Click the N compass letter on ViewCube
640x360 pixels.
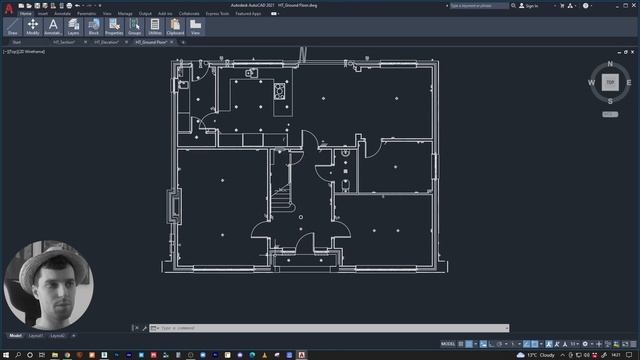tap(610, 64)
